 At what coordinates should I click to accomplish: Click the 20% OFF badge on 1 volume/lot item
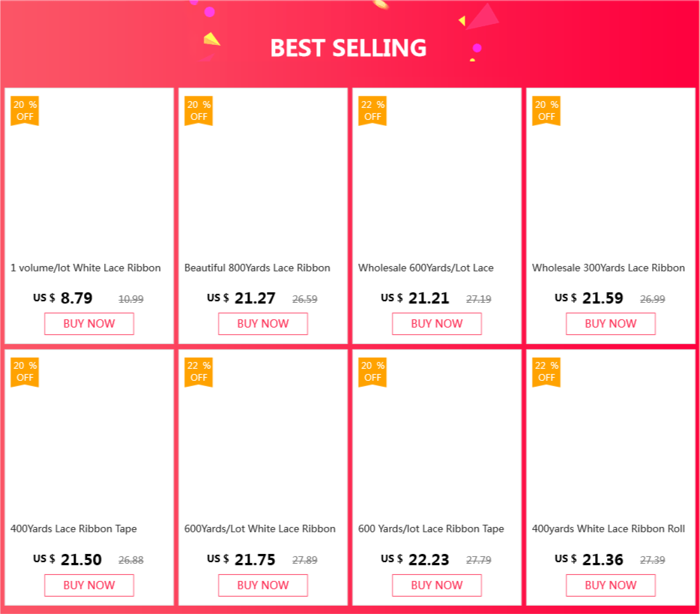point(25,110)
